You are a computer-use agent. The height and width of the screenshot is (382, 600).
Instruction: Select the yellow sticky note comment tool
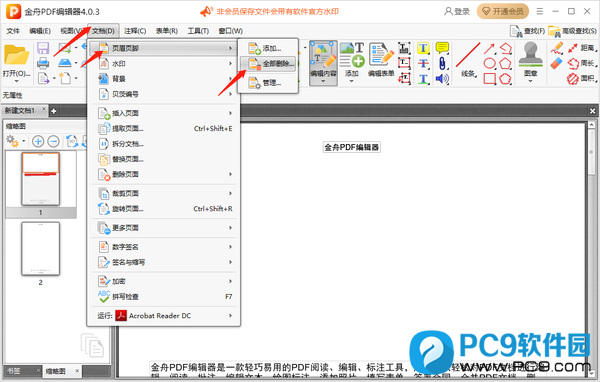(x=442, y=48)
